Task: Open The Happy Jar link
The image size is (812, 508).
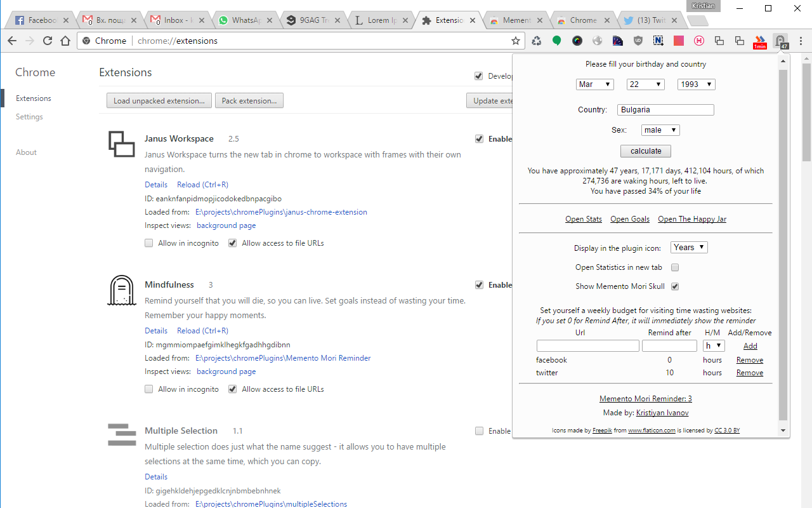Action: coord(691,218)
